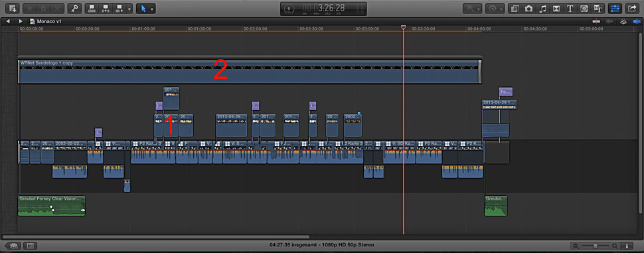This screenshot has height=253, width=644.
Task: Open the Music and Sound browser
Action: click(x=542, y=8)
